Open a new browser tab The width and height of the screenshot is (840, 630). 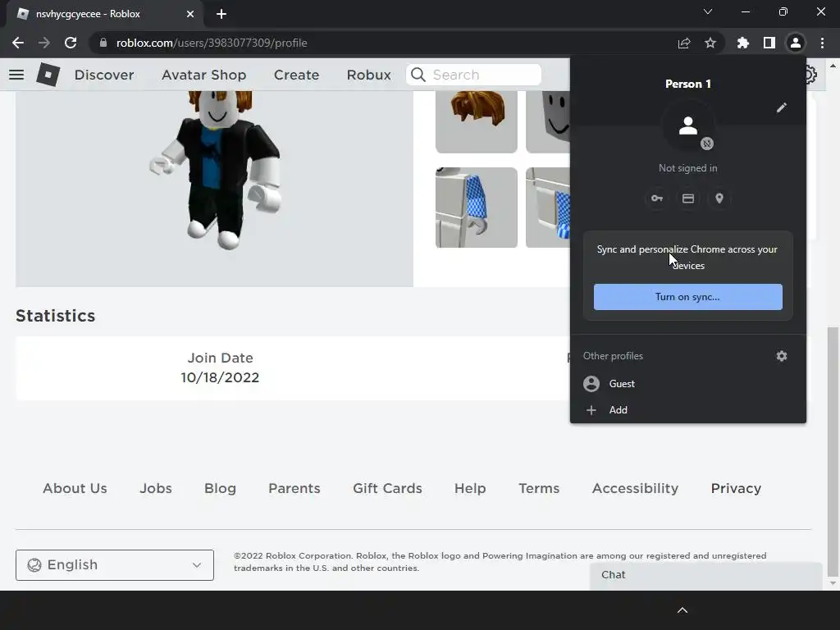click(221, 14)
